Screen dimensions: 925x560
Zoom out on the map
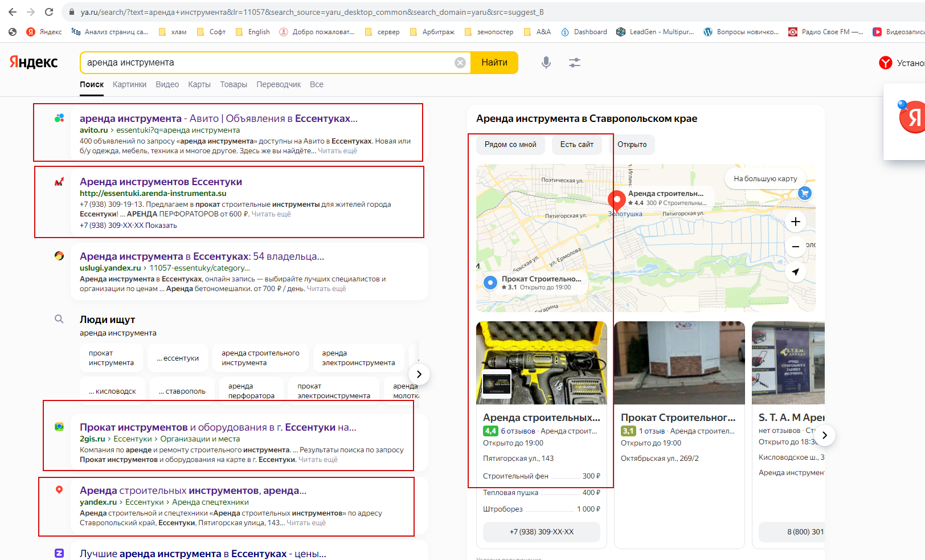[x=796, y=247]
